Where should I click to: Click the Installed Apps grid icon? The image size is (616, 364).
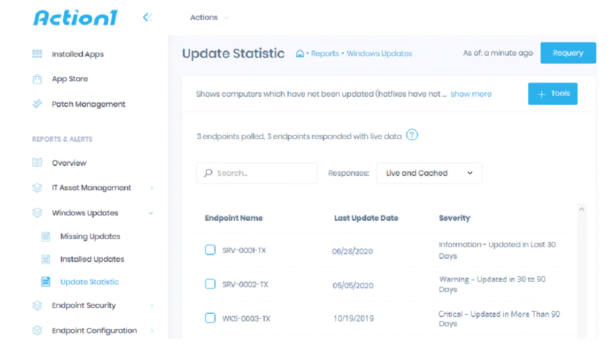(x=37, y=54)
